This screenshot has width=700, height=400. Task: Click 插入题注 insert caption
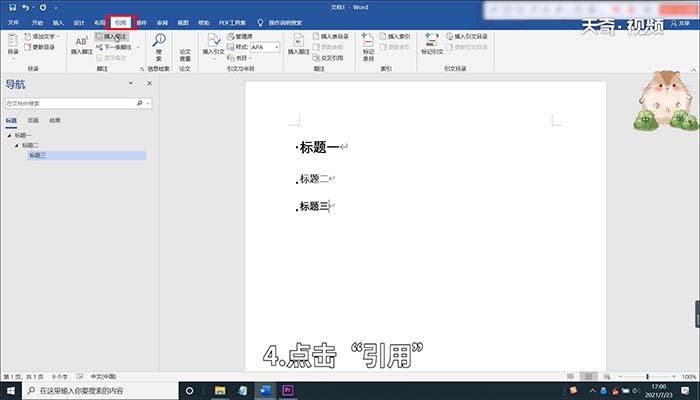[x=299, y=44]
